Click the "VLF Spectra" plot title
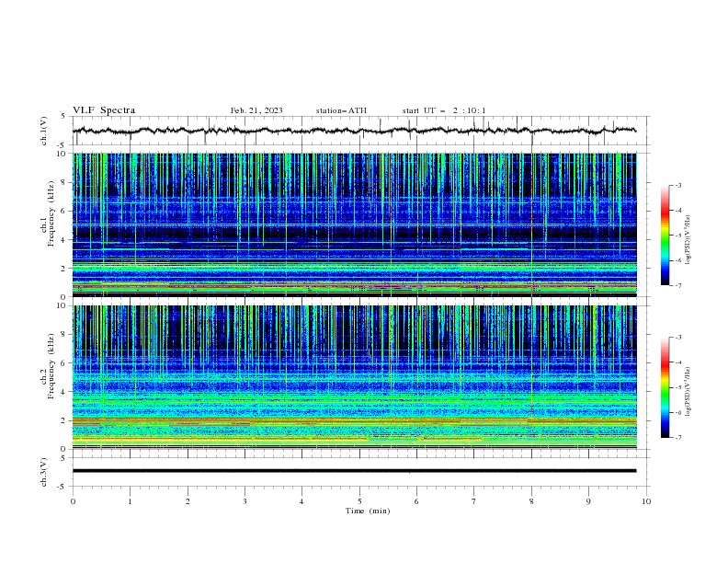Image resolution: width=728 pixels, height=563 pixels. (x=104, y=110)
